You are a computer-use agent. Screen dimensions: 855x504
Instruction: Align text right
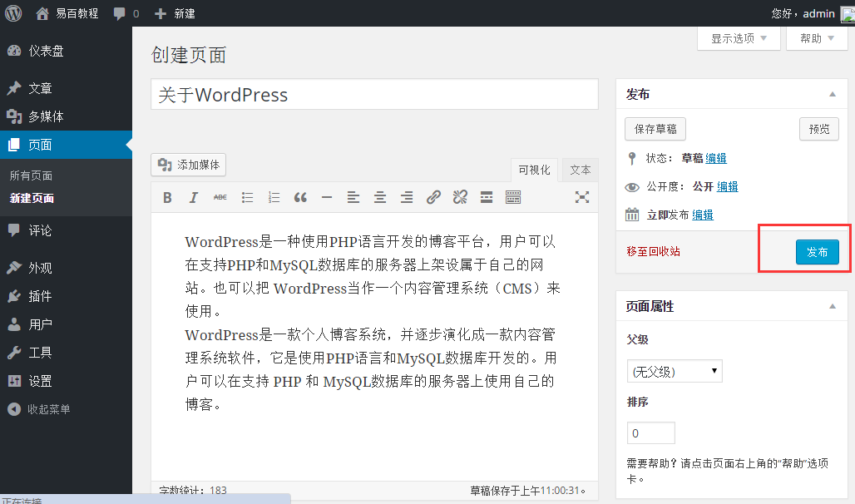point(407,197)
